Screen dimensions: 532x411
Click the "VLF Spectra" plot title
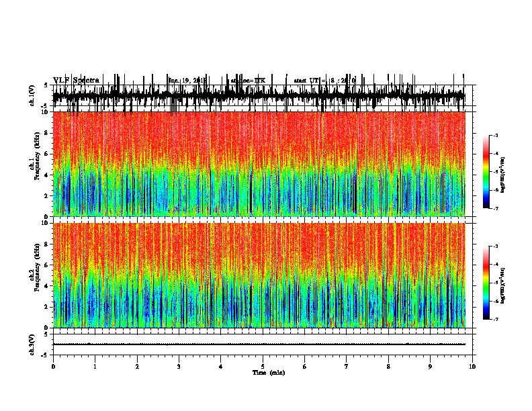tap(76, 80)
